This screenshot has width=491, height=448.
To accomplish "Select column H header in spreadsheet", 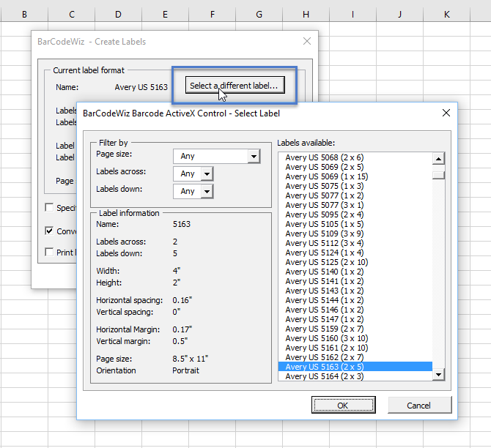I will pos(306,15).
